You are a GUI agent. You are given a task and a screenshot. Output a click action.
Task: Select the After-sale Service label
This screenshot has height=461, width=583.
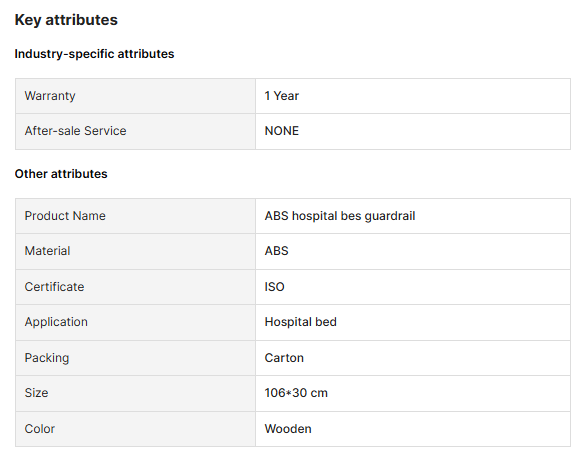tap(75, 131)
